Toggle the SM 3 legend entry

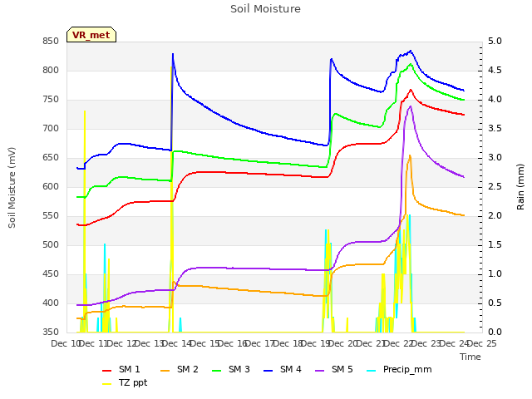click(231, 369)
